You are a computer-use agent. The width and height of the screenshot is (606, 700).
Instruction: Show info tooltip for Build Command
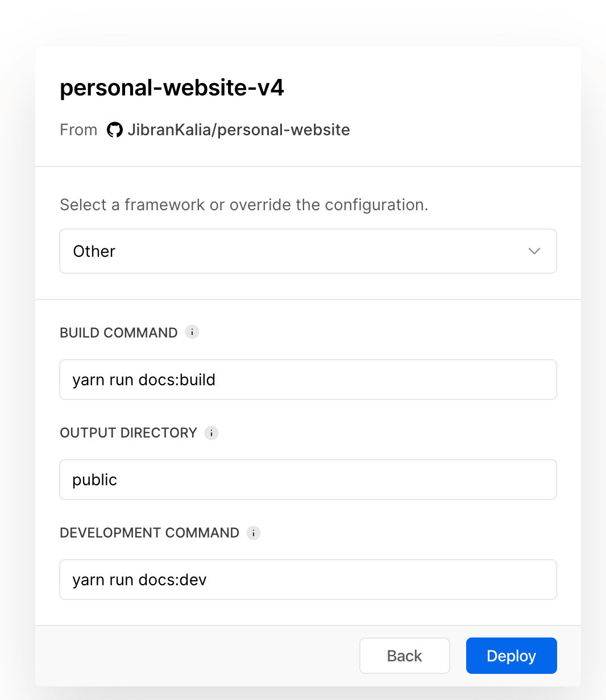point(192,332)
